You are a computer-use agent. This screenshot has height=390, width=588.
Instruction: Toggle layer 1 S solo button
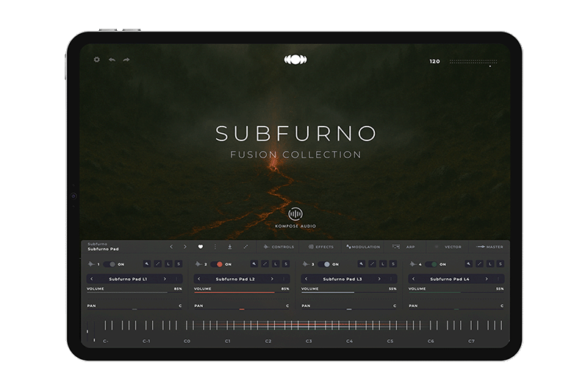coord(179,264)
